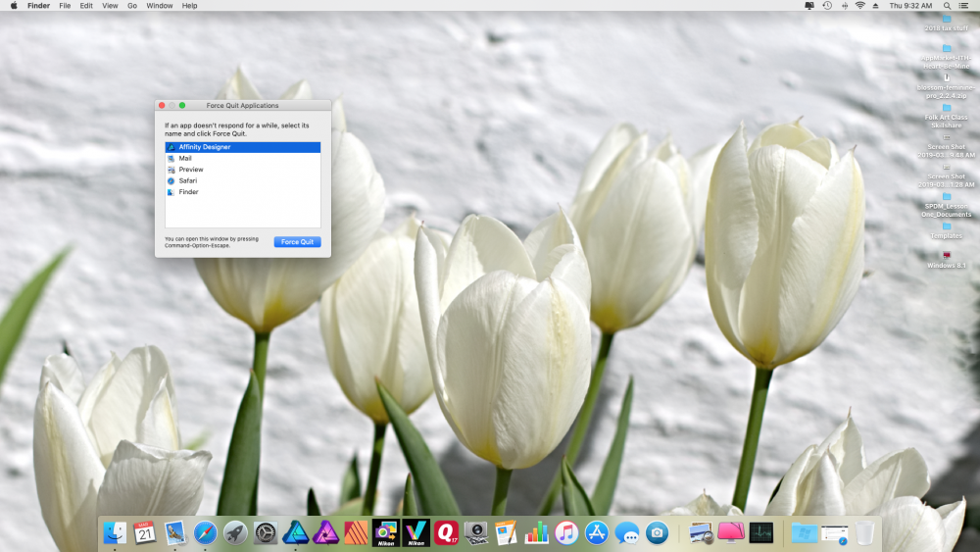Open the Help menu
980x552 pixels.
pos(189,6)
